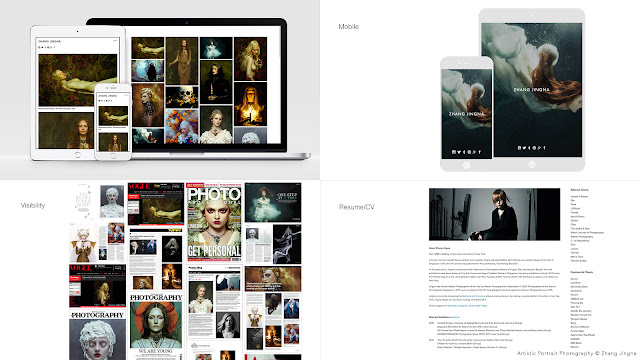Tap the Facebook icon on the tablet mockup

coord(544,148)
